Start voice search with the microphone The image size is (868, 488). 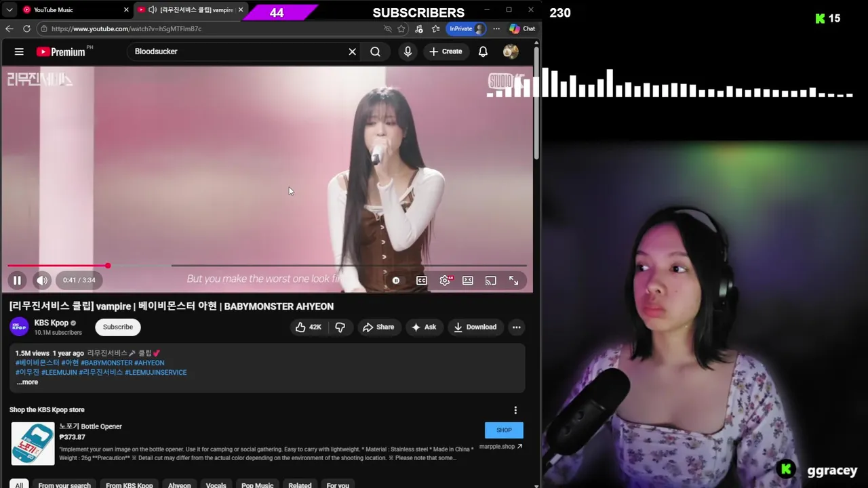pyautogui.click(x=408, y=52)
